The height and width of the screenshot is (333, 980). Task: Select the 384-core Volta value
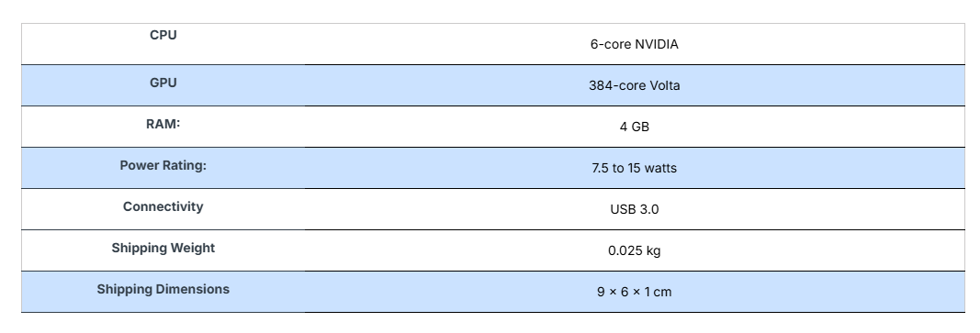point(635,85)
